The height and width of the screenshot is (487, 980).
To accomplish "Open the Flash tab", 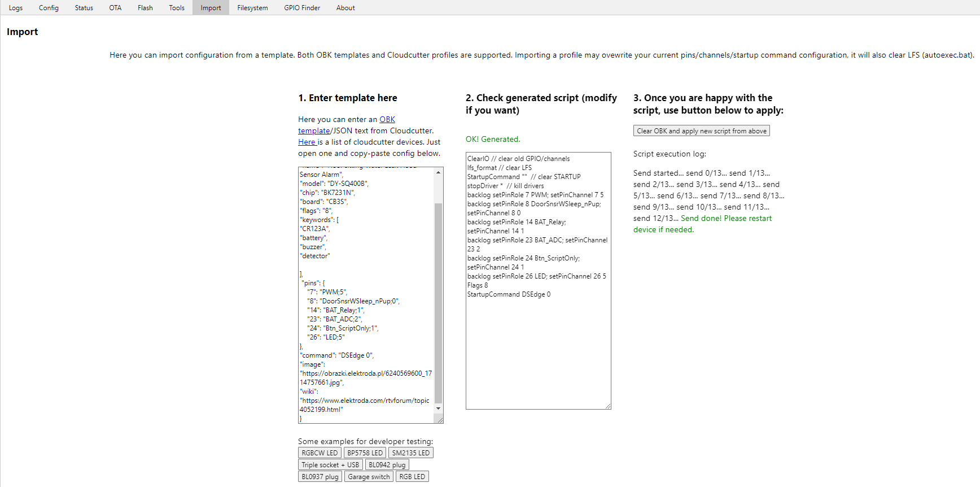I will click(145, 8).
